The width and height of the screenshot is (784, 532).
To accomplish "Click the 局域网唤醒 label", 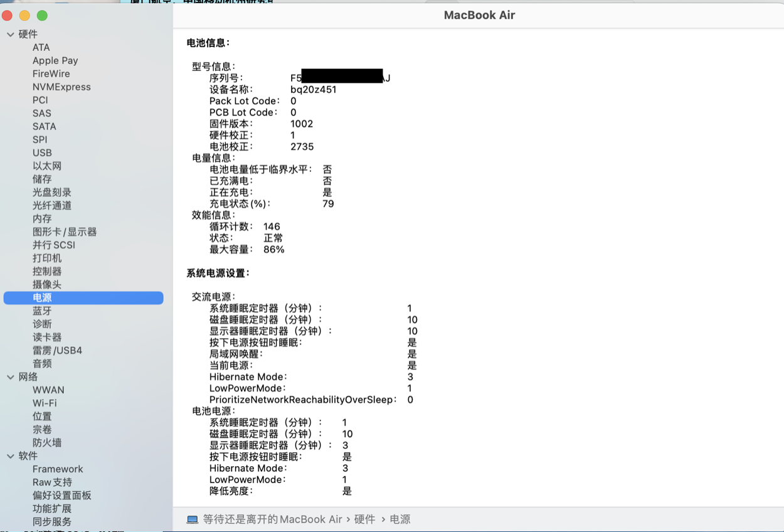I will click(236, 354).
